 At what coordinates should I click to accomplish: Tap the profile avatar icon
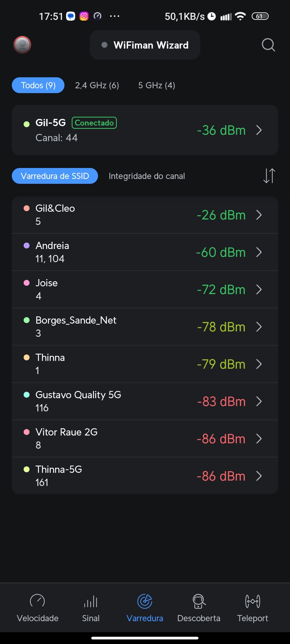coord(22,45)
